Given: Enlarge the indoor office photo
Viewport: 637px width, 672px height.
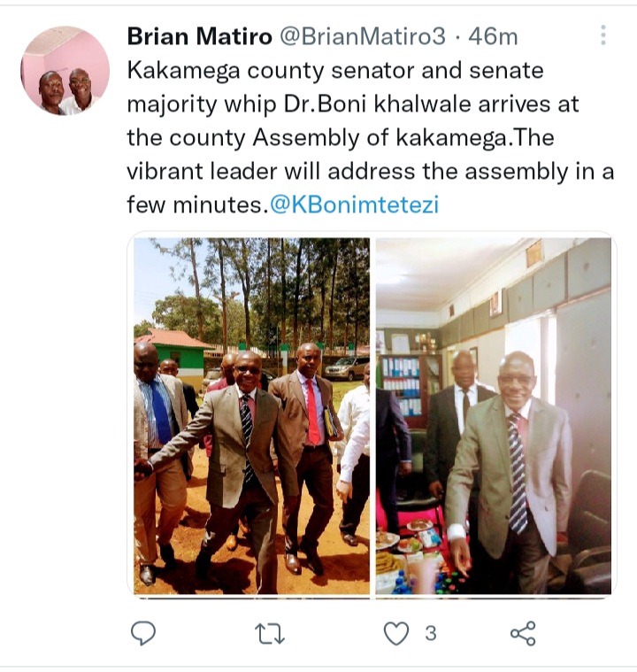Looking at the screenshot, I should point(494,416).
